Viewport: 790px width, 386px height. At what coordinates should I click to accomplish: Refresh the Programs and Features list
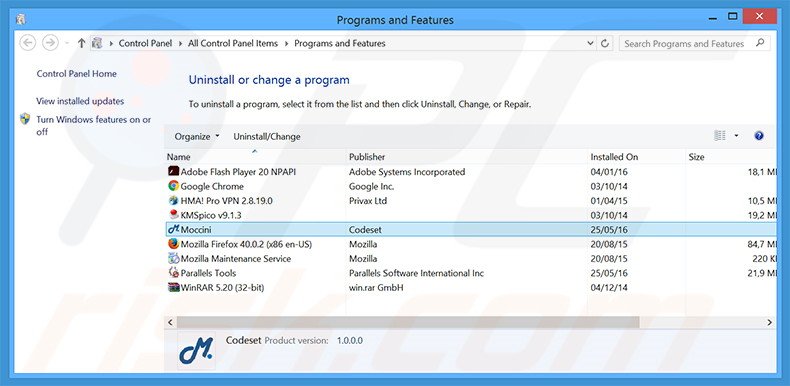click(x=605, y=43)
